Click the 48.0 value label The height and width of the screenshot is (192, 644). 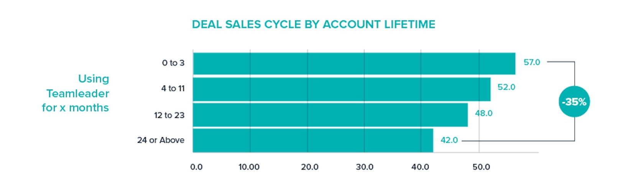coord(483,113)
